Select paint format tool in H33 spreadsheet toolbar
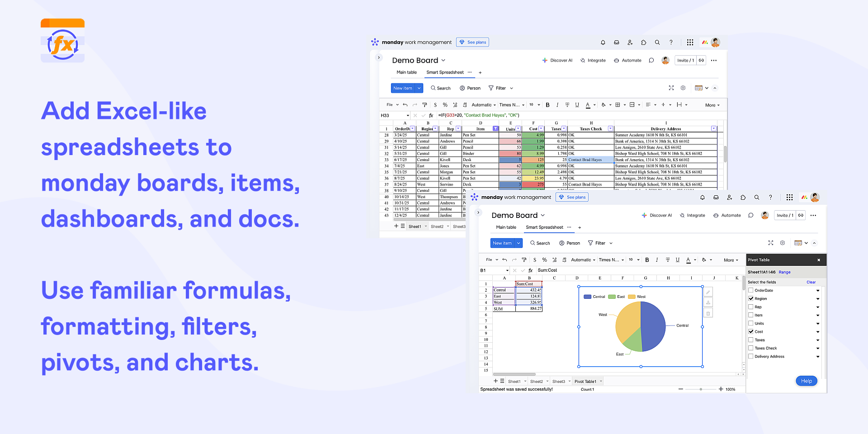The image size is (868, 434). pyautogui.click(x=425, y=105)
